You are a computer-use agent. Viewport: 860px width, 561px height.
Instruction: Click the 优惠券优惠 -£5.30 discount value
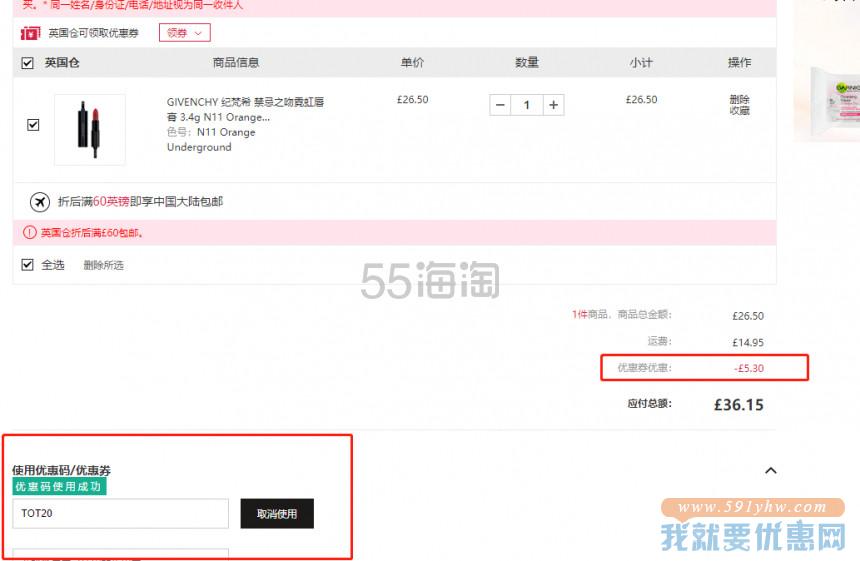pyautogui.click(x=749, y=369)
